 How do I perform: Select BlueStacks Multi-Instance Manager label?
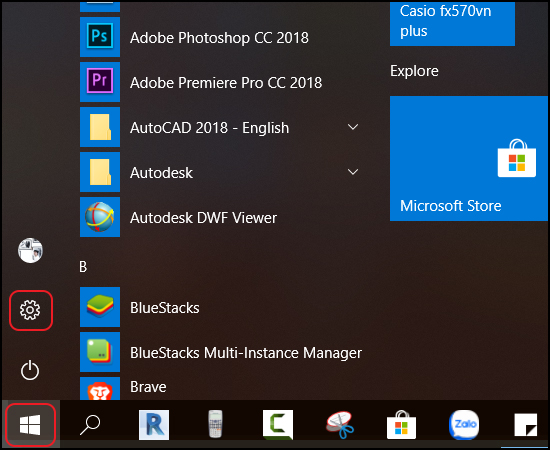[246, 353]
